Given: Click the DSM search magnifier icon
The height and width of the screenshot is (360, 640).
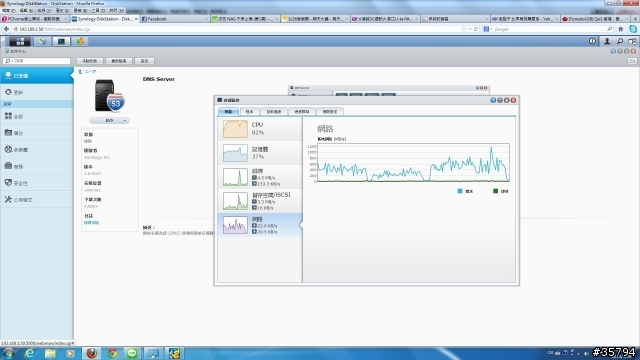Looking at the screenshot, I should 620,41.
